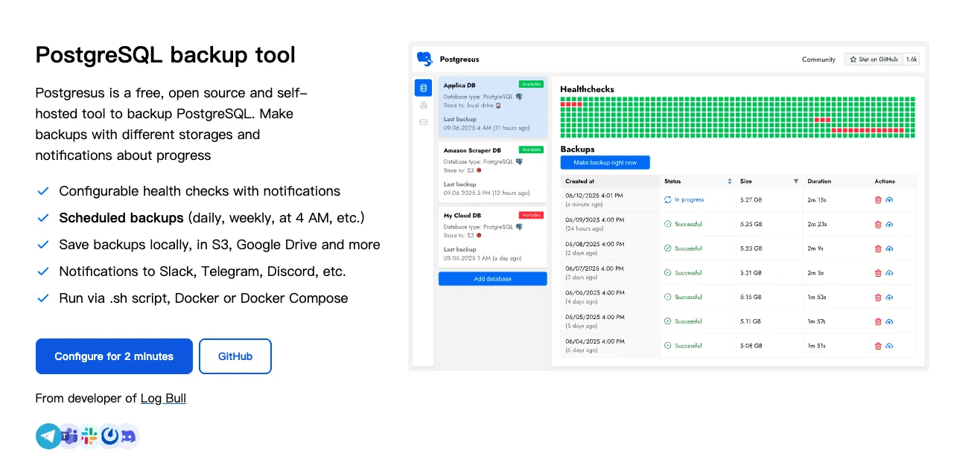Open the storages sidebar icon
The image size is (980, 456).
[x=424, y=106]
